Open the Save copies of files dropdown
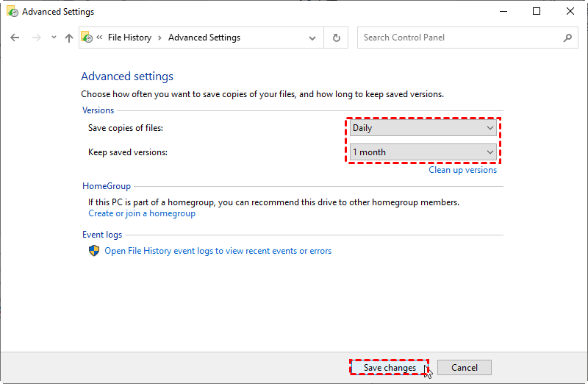The width and height of the screenshot is (588, 384). click(x=423, y=128)
